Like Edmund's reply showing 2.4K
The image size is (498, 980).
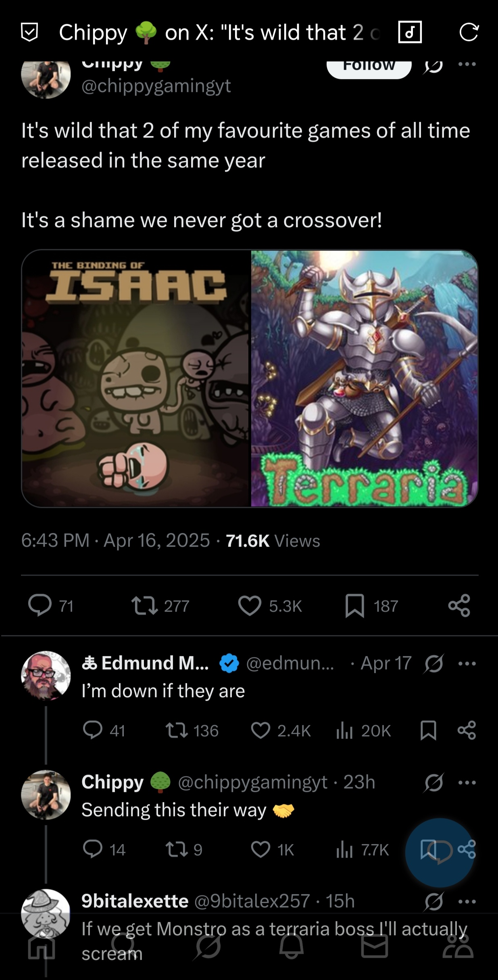click(x=260, y=731)
